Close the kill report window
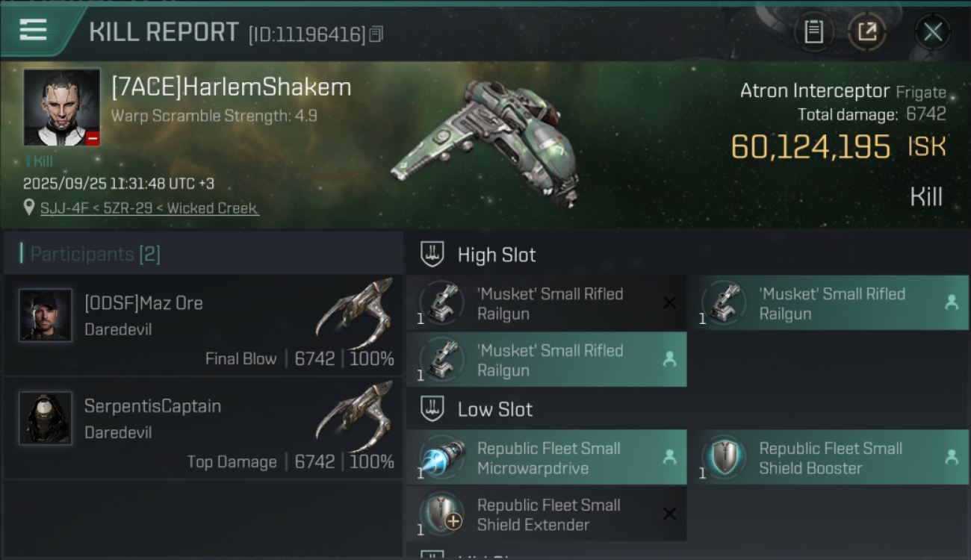This screenshot has height=560, width=971. pyautogui.click(x=932, y=32)
